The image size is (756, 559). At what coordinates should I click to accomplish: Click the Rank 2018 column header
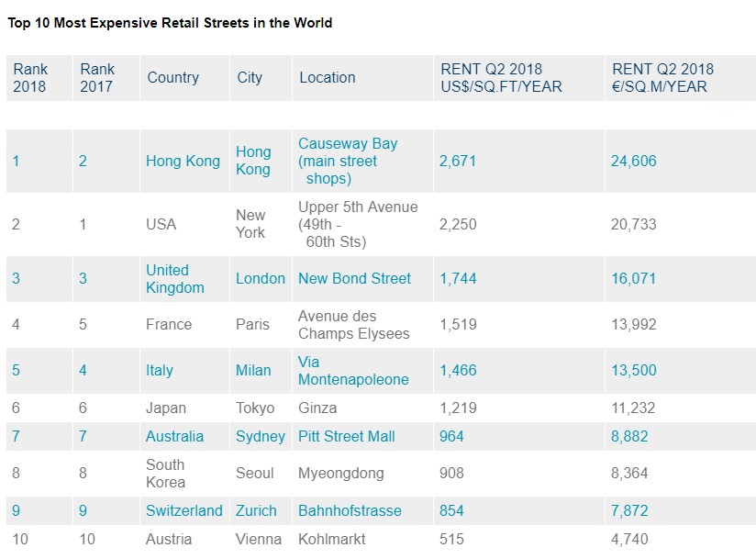tap(30, 78)
